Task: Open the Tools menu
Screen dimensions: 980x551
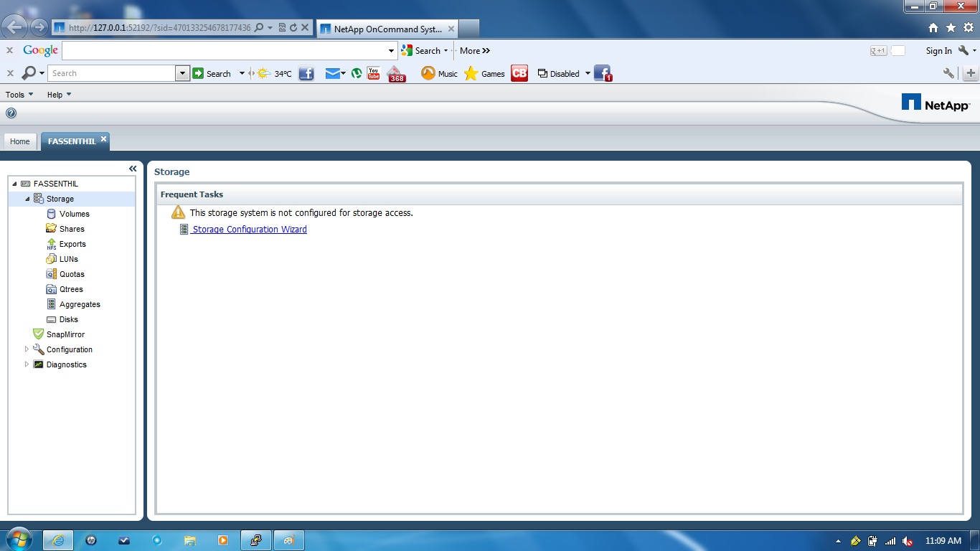Action: 19,94
